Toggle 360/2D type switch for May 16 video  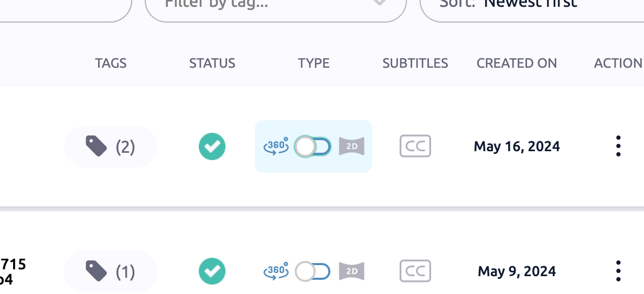point(313,146)
